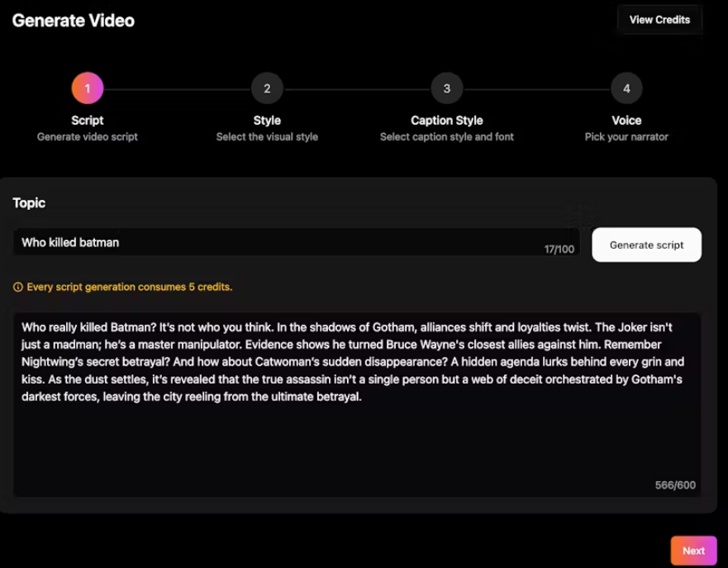Click the Topic section heading
728x568 pixels.
coord(29,203)
